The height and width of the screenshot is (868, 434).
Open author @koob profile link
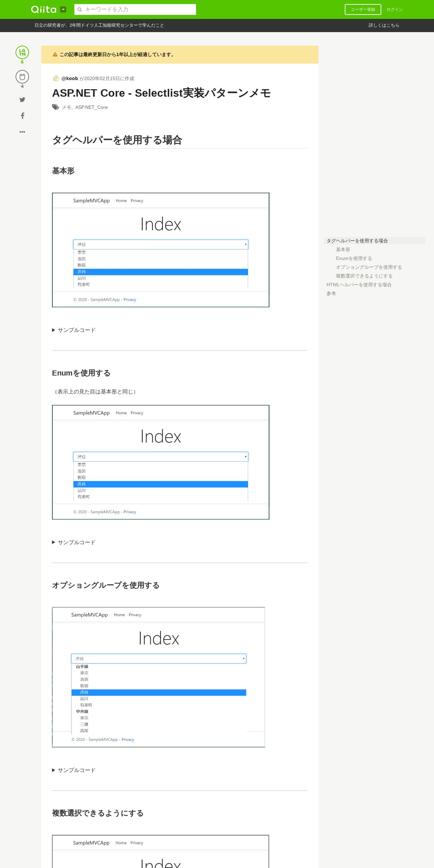(70, 78)
